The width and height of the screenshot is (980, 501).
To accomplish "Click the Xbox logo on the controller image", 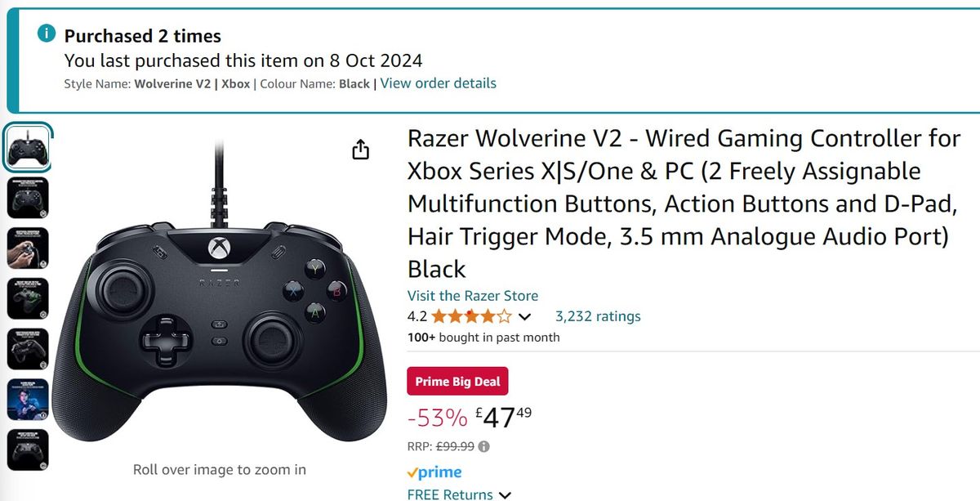I will [x=218, y=248].
